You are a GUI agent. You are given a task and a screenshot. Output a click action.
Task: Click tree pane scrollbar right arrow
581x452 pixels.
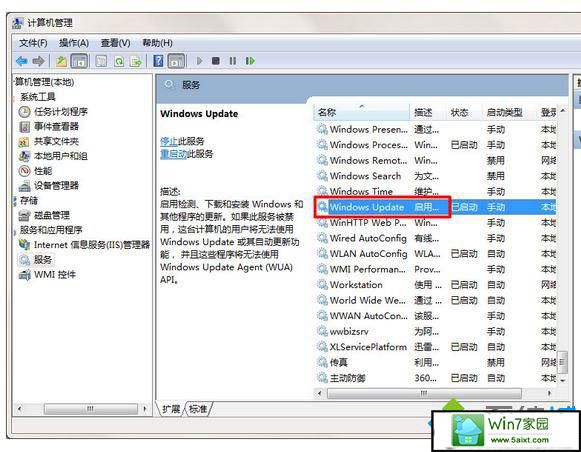(145, 409)
